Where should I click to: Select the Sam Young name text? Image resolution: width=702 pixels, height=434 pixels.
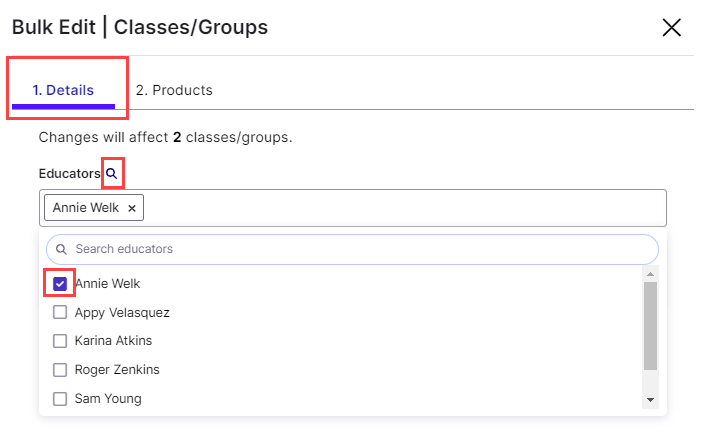[108, 399]
